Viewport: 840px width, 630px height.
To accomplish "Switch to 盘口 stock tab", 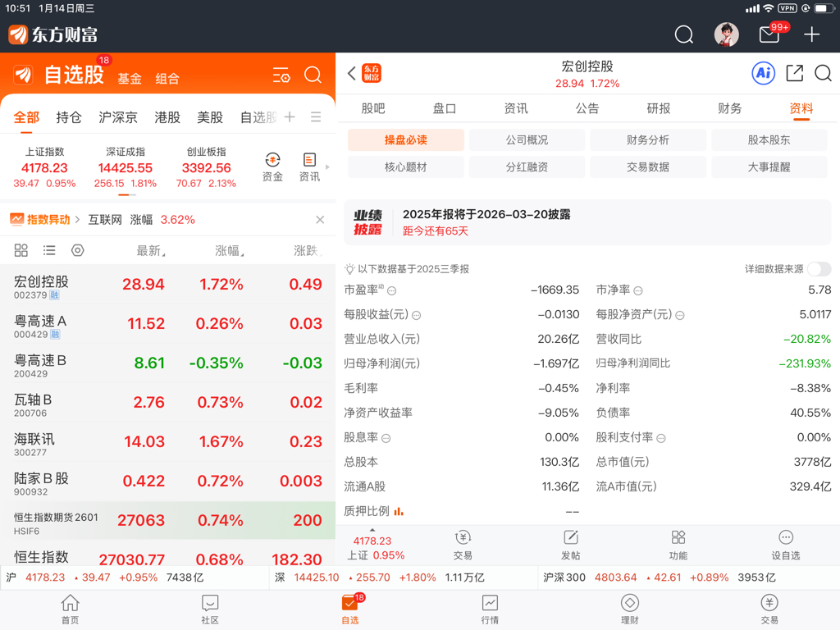I will click(444, 109).
